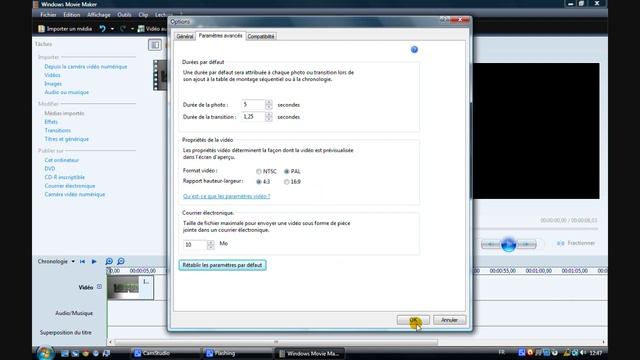Click the preview seek bar
The width and height of the screenshot is (640, 360).
click(536, 229)
